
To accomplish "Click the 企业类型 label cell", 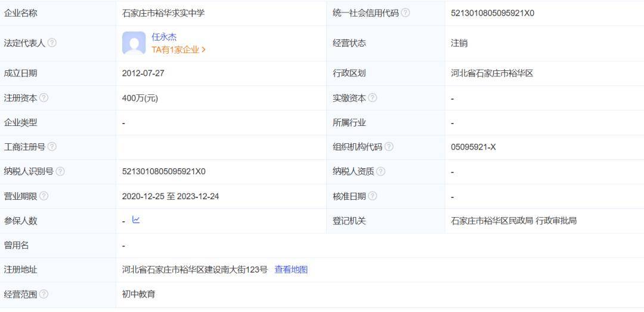I will 58,122.
